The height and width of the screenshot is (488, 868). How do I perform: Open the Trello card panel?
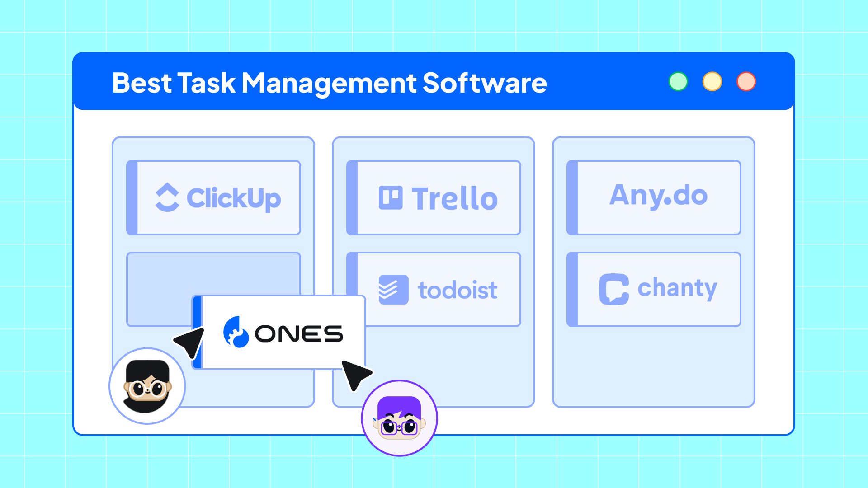pos(434,197)
